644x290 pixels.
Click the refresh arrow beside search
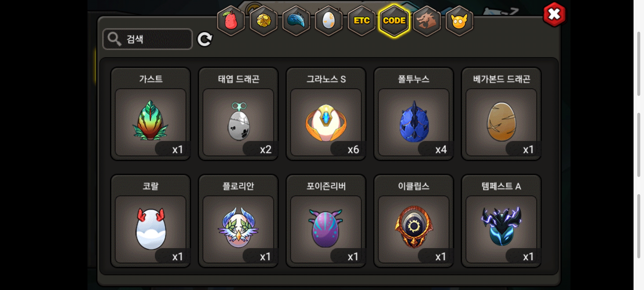point(205,39)
